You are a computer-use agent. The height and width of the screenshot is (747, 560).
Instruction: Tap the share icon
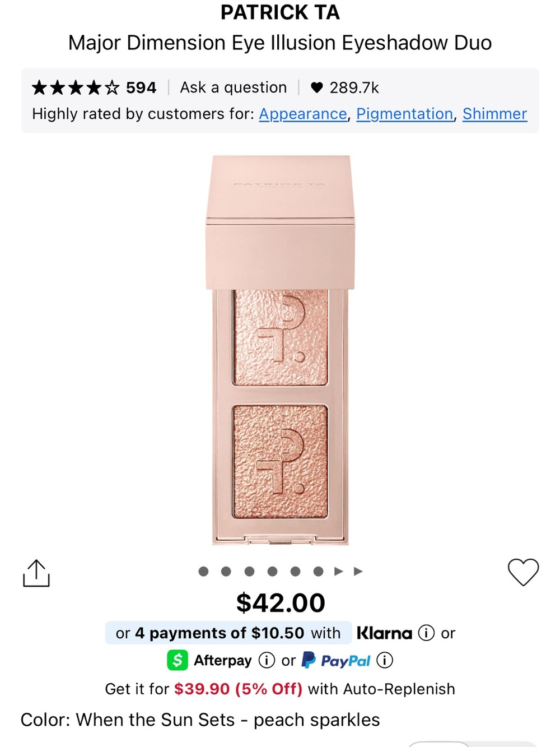[36, 573]
